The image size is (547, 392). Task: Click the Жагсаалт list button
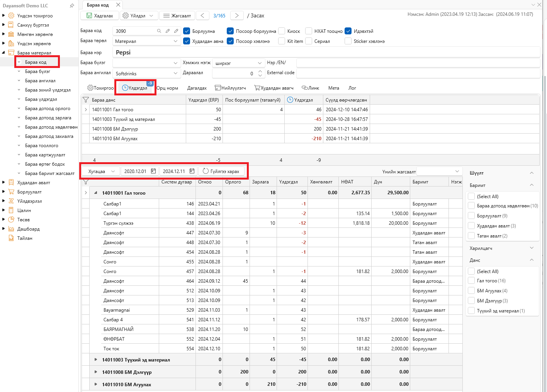177,15
